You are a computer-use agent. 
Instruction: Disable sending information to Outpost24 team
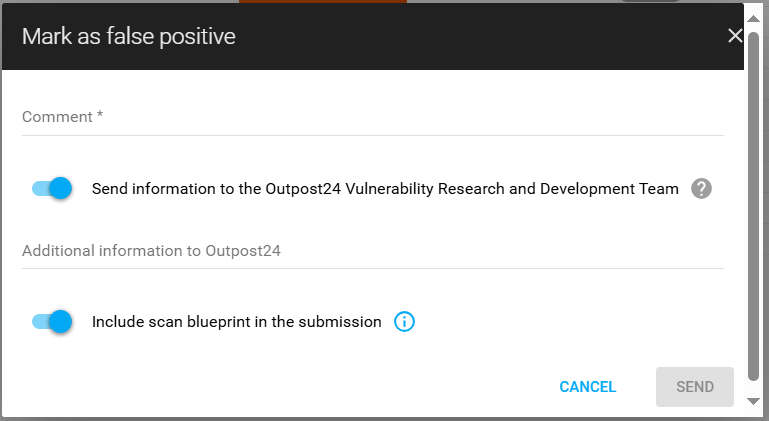click(x=53, y=188)
